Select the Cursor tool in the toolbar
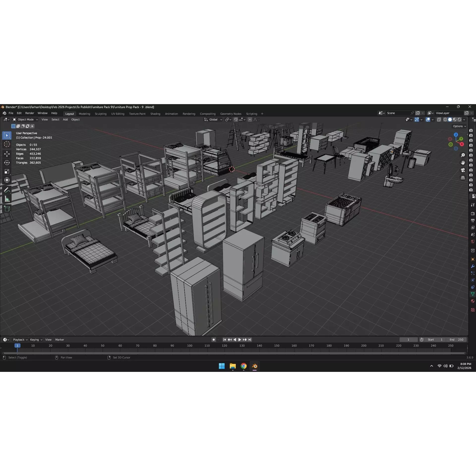 (x=7, y=144)
